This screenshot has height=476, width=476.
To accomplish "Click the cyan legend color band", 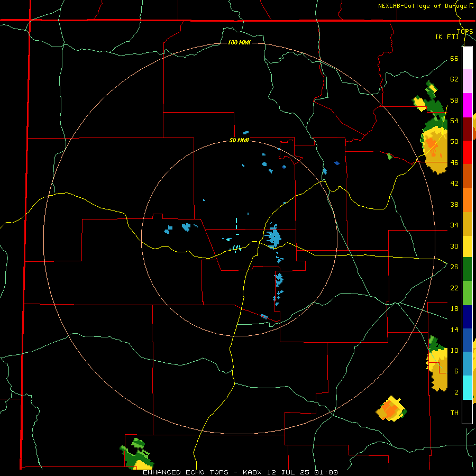I will point(467,388).
